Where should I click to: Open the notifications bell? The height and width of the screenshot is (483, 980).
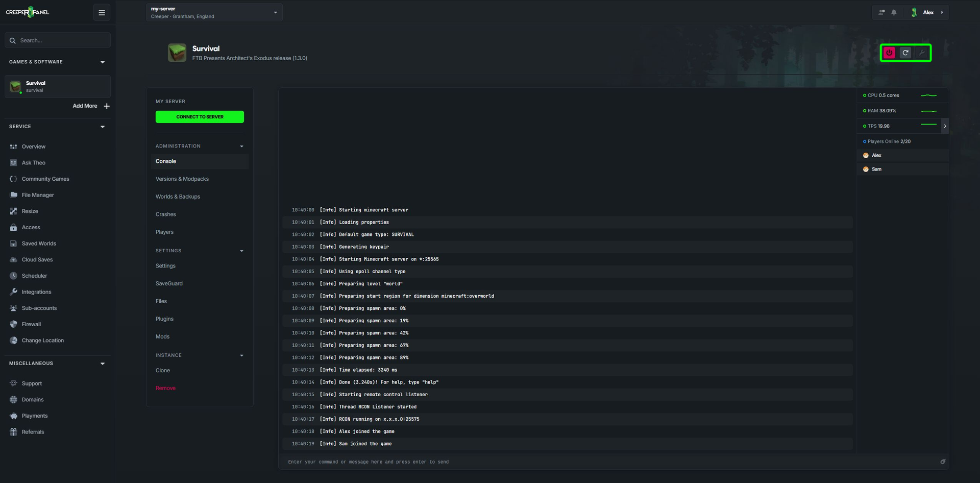point(894,12)
